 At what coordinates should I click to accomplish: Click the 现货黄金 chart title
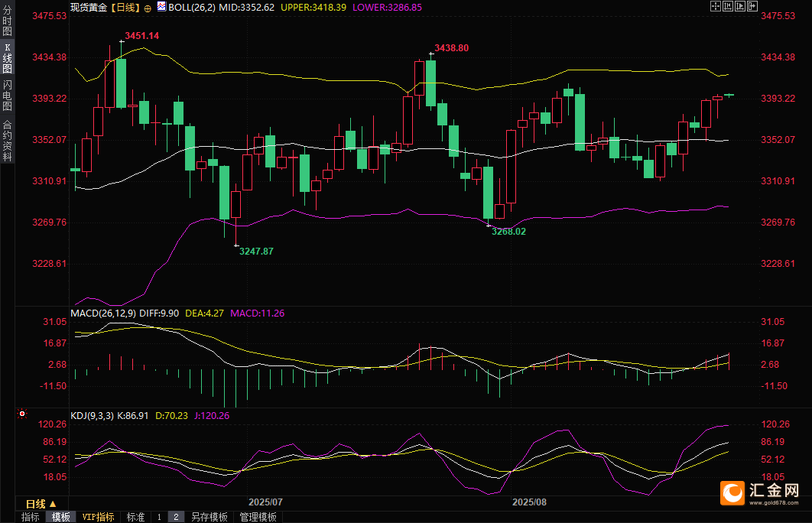click(x=89, y=7)
